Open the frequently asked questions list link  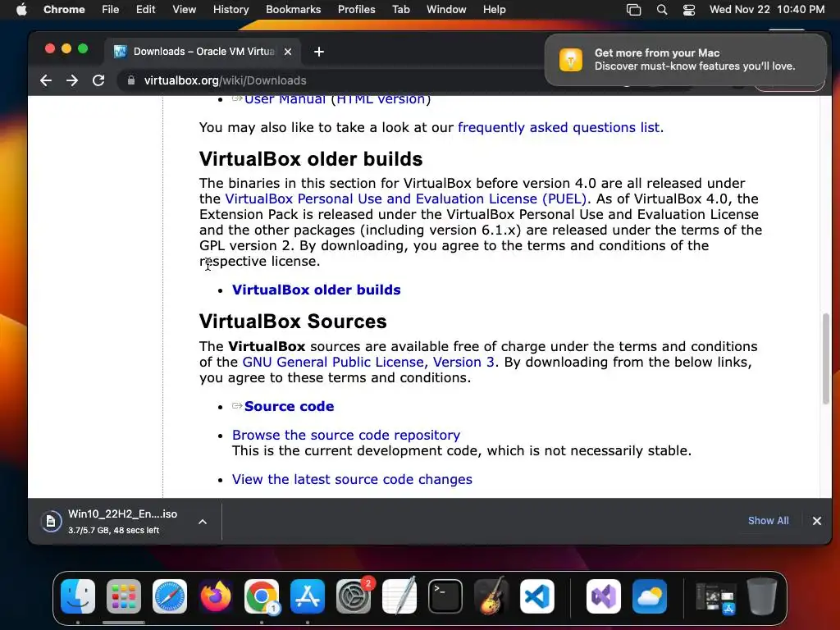click(558, 127)
